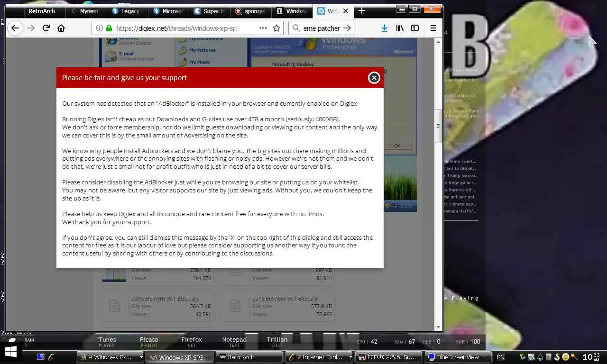The width and height of the screenshot is (607, 364).
Task: Click the show desktop quick launch icon
Action: tap(41, 357)
